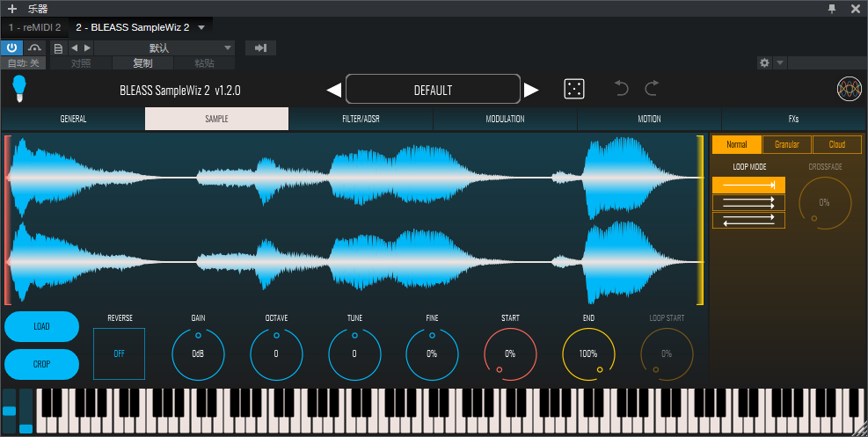Click the waveform circle logo icon
868x437 pixels.
tap(850, 89)
